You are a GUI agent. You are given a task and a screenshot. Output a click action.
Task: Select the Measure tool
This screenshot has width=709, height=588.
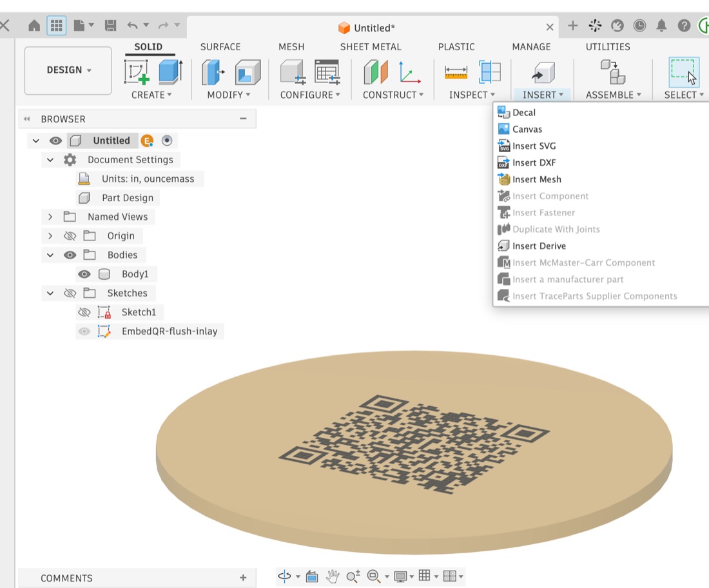456,72
